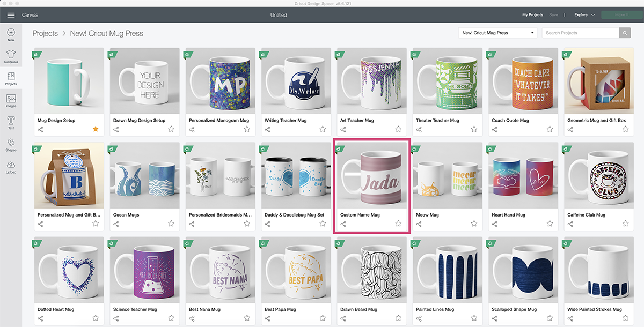Open Templates t-shirt icon in sidebar

click(x=11, y=55)
